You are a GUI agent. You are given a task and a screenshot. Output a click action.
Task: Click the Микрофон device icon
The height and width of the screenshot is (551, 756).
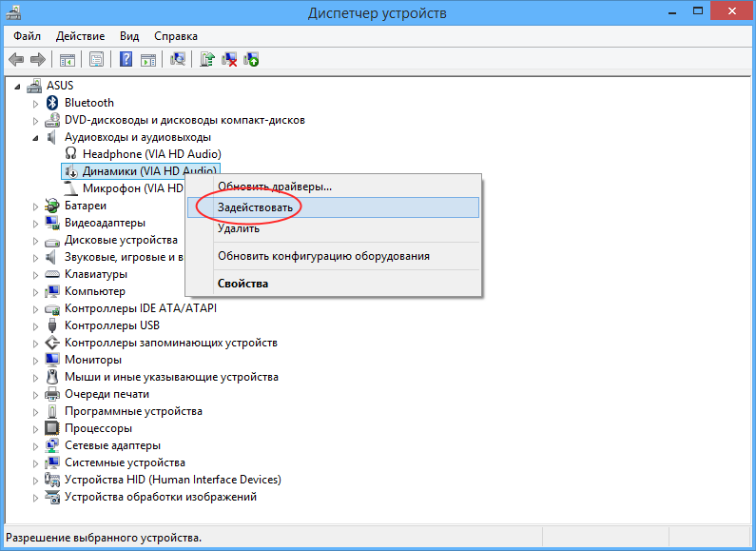71,188
